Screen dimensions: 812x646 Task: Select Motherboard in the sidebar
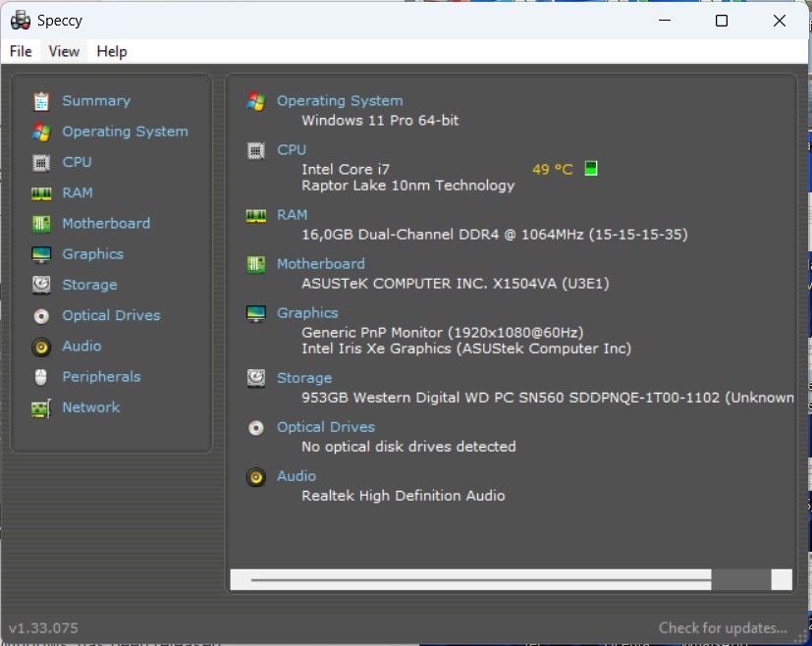tap(106, 223)
